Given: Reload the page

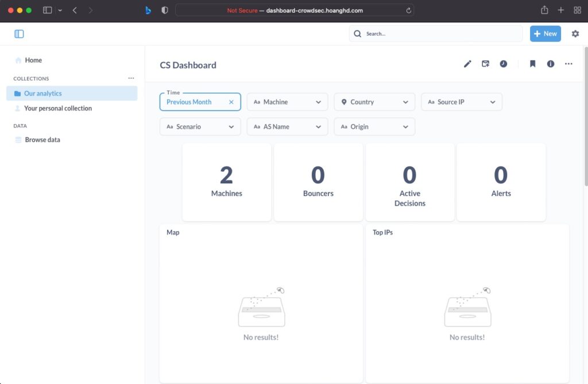Looking at the screenshot, I should (408, 10).
